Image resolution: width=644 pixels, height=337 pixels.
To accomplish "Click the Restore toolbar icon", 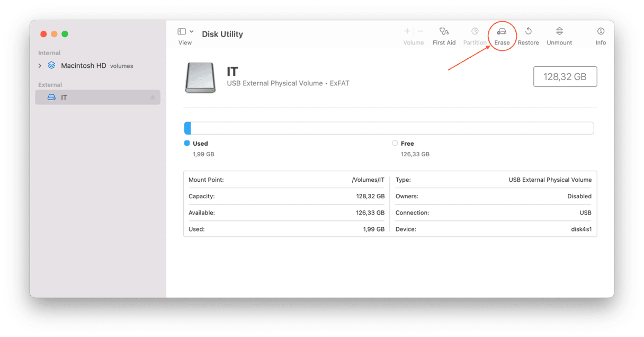I will point(529,31).
